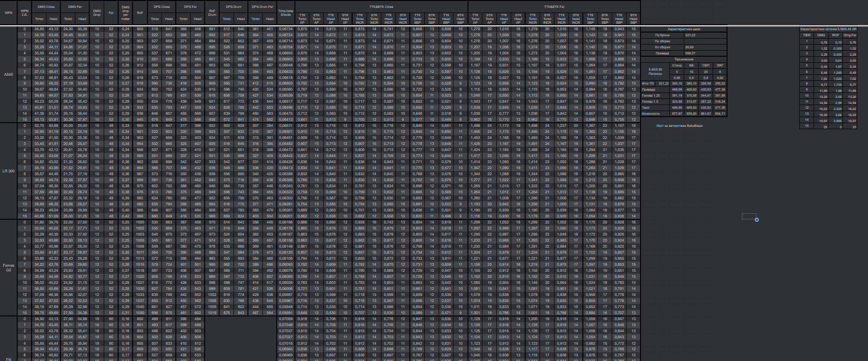Click the Time betw Shoots header
Screen dimensions: 868x361
286,13
